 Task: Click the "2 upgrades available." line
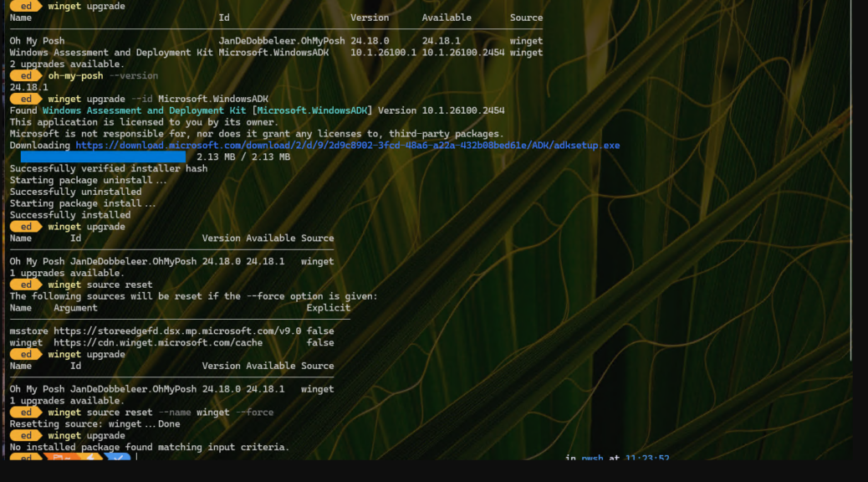point(67,64)
